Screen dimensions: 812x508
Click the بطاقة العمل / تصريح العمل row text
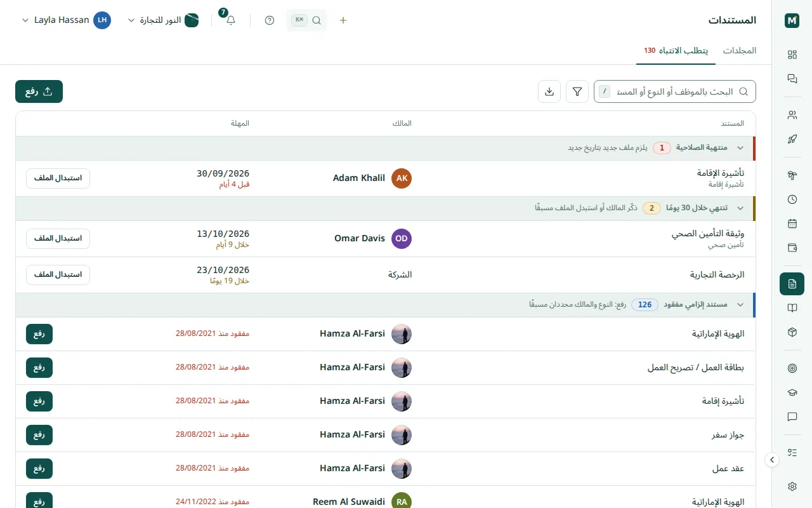pos(696,368)
